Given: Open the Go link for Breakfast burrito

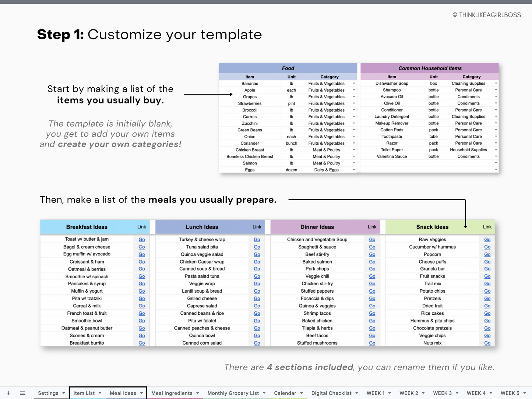Looking at the screenshot, I should click(x=142, y=343).
